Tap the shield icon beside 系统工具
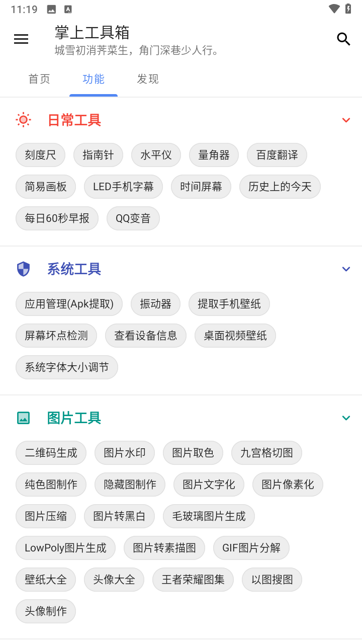This screenshot has height=644, width=362. click(23, 269)
